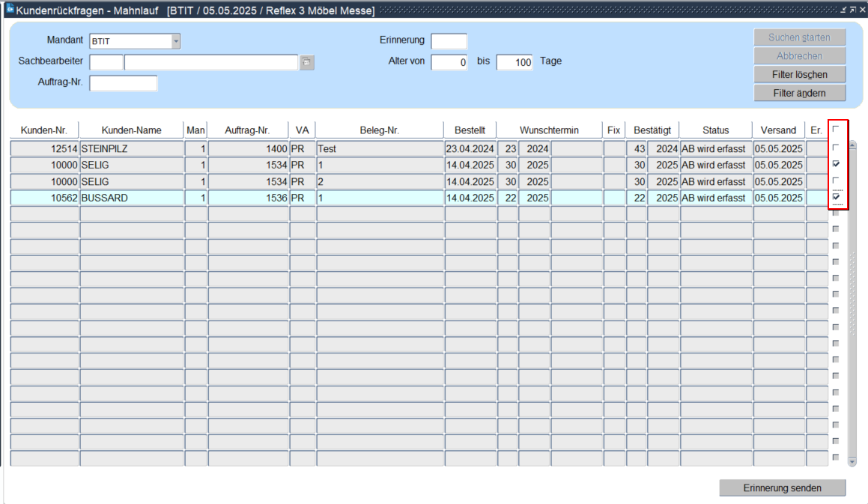Image resolution: width=868 pixels, height=504 pixels.
Task: Minimize the Kundenrückfragen window
Action: tap(843, 9)
